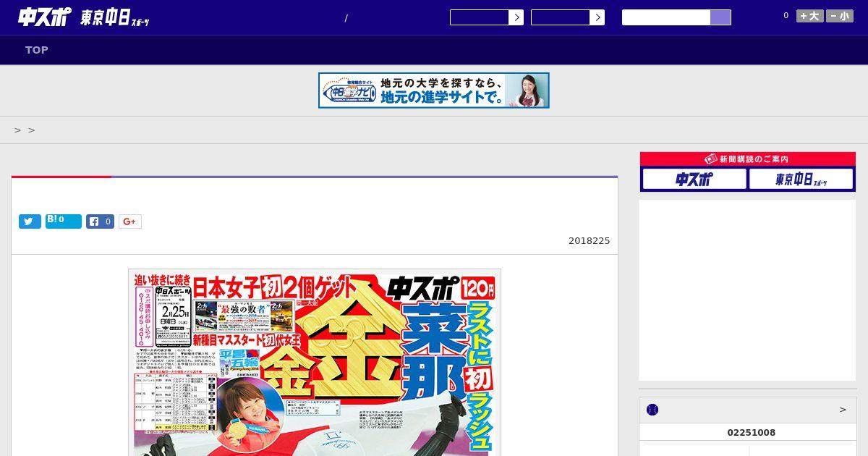Go to the TOP navigation tab

[x=37, y=50]
